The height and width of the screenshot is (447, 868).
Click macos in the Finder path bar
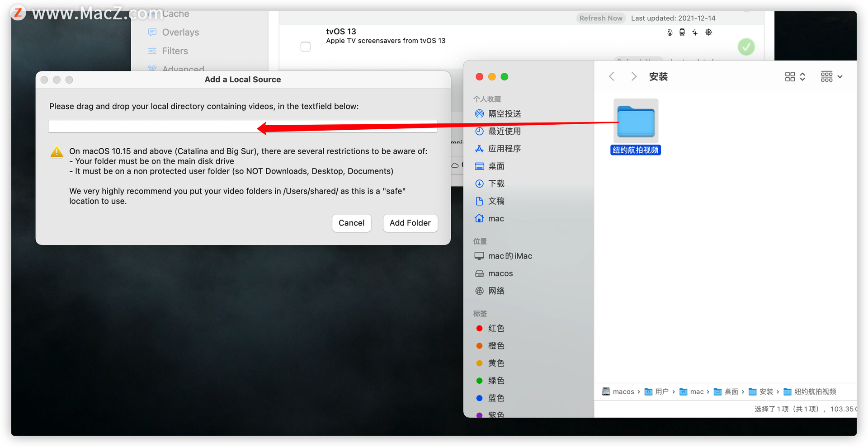[618, 392]
